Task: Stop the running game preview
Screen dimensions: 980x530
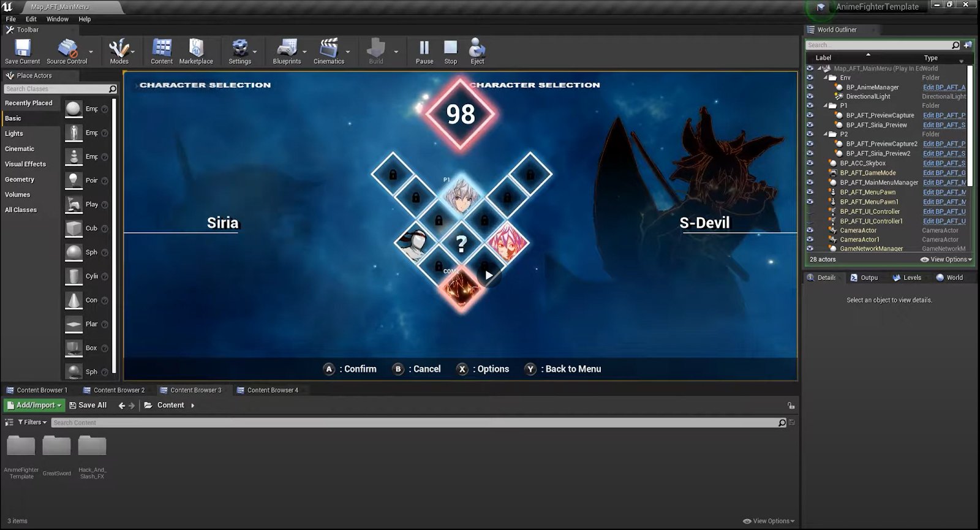Action: pos(450,49)
